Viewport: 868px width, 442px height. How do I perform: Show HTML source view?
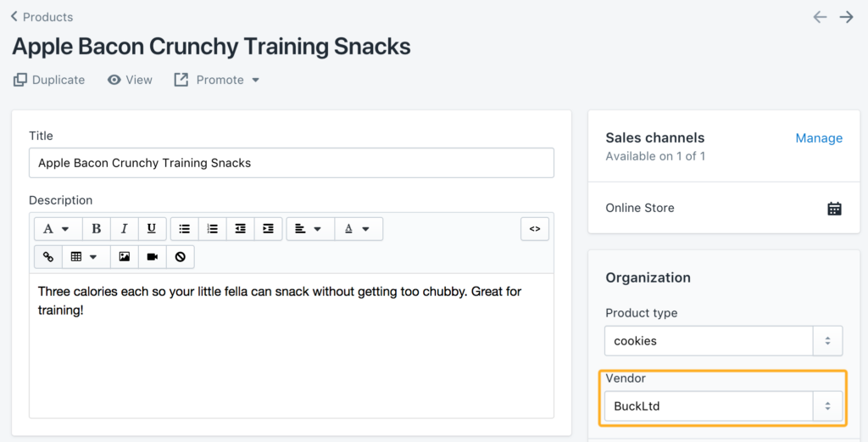click(x=535, y=229)
